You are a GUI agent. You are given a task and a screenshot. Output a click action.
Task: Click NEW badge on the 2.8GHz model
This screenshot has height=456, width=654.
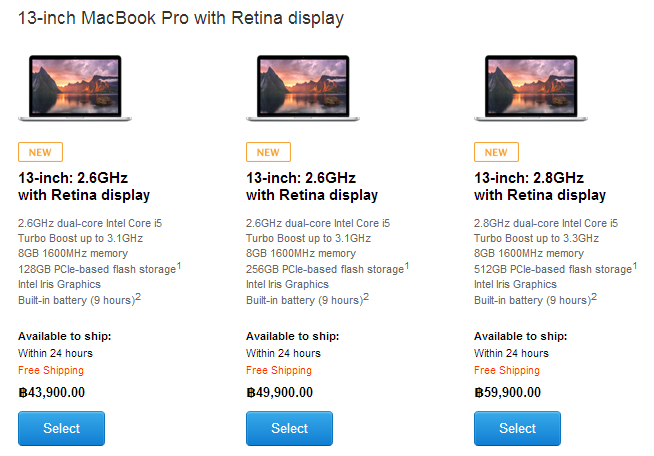[x=496, y=152]
